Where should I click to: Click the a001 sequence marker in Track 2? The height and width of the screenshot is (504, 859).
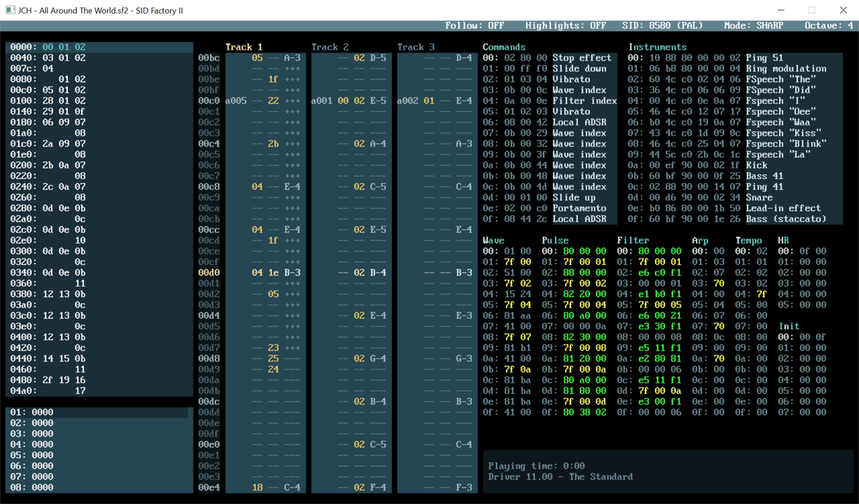322,101
